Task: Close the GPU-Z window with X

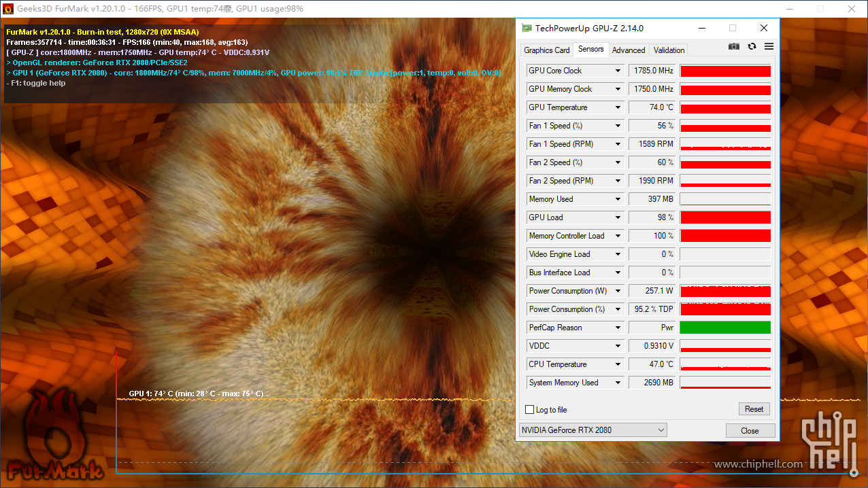Action: [764, 28]
